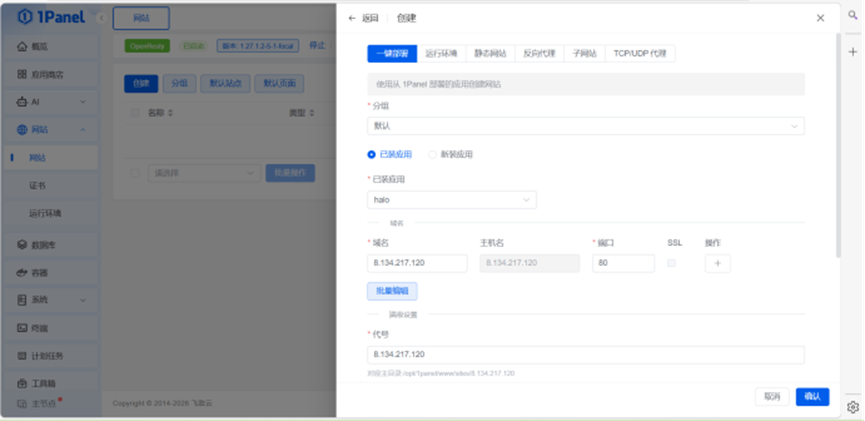Viewport: 865px width, 421px height.
Task: Click the 域名 input field
Action: point(417,263)
